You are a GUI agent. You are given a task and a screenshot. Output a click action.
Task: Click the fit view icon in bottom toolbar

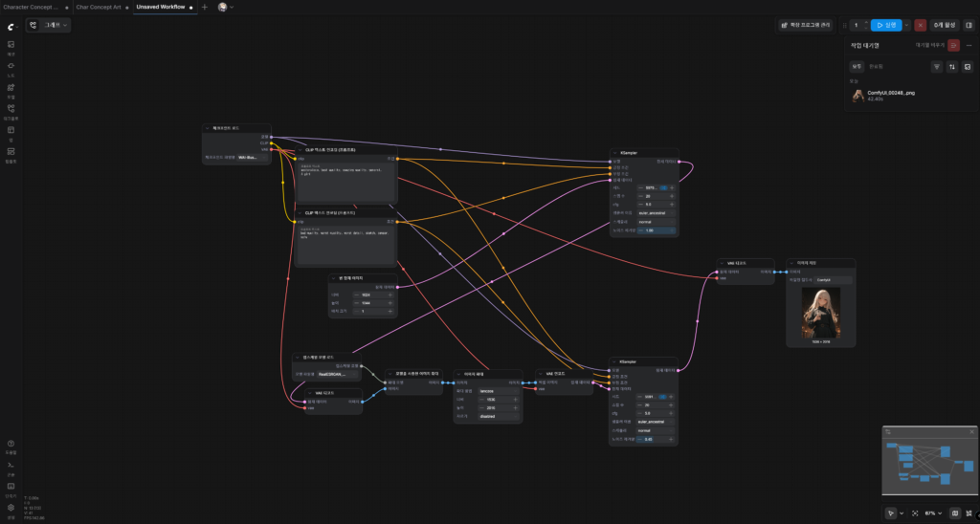915,513
